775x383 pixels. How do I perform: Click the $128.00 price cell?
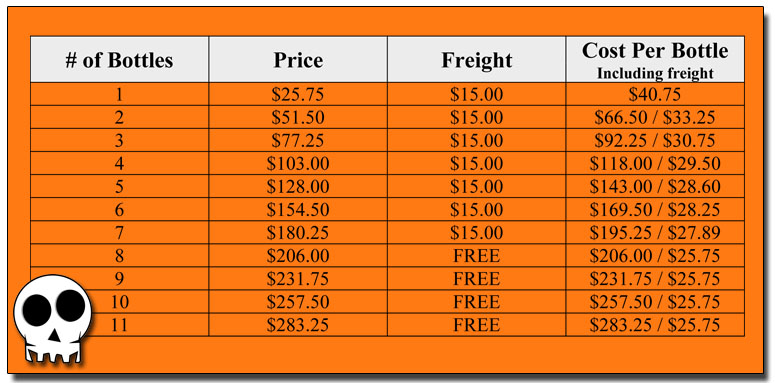(x=298, y=186)
